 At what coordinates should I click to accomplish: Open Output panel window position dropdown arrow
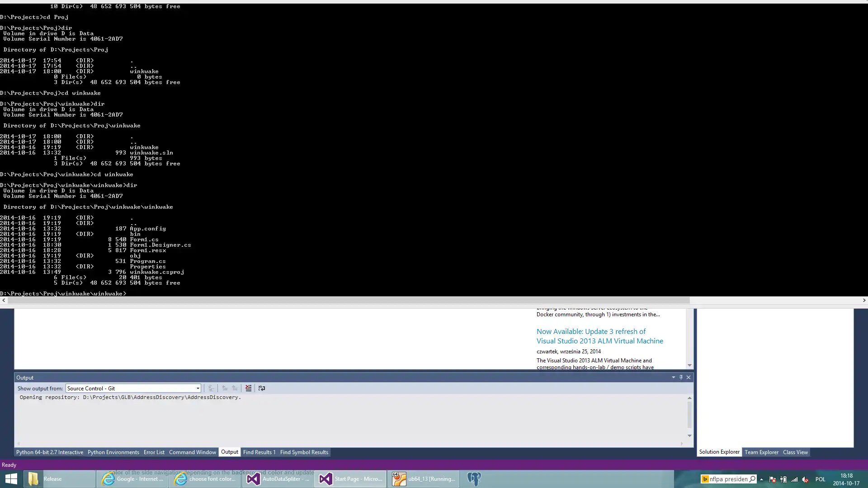pos(674,377)
